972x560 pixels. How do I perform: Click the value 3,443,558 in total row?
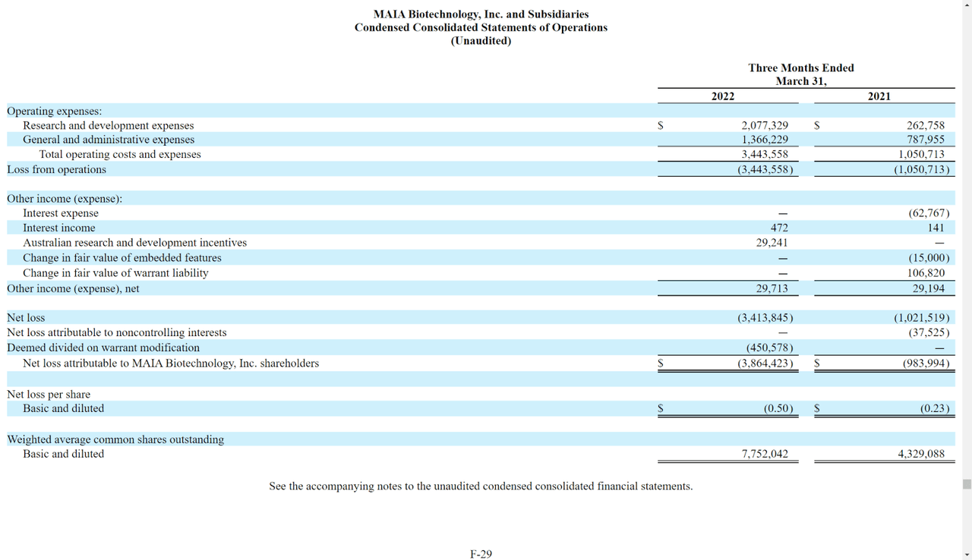pyautogui.click(x=765, y=155)
